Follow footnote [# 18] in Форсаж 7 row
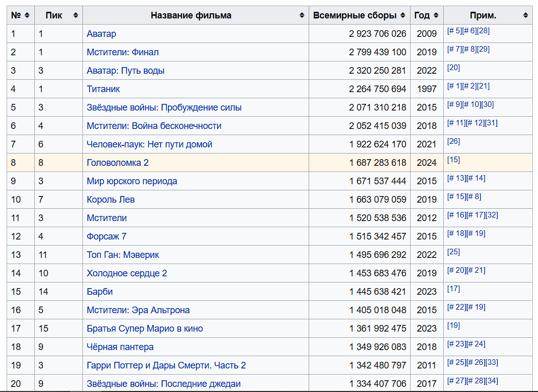The width and height of the screenshot is (538, 392). [457, 233]
